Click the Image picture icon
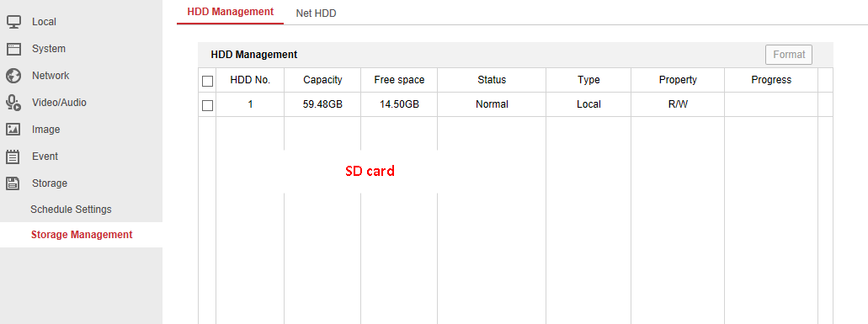This screenshot has height=324, width=868. [x=13, y=130]
